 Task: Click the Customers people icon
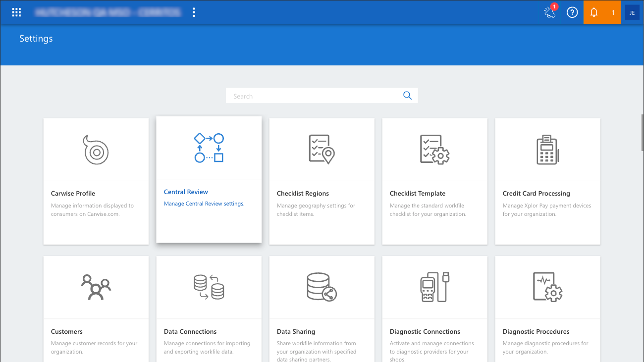click(96, 287)
